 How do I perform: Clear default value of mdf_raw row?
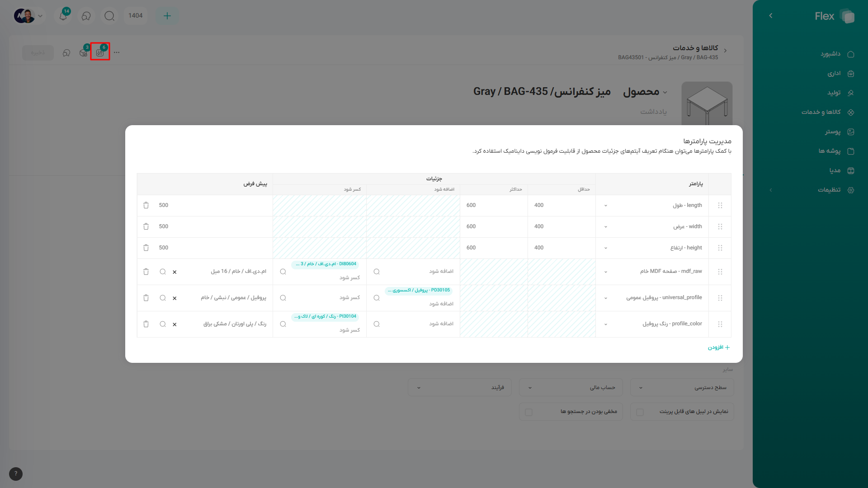click(x=175, y=272)
